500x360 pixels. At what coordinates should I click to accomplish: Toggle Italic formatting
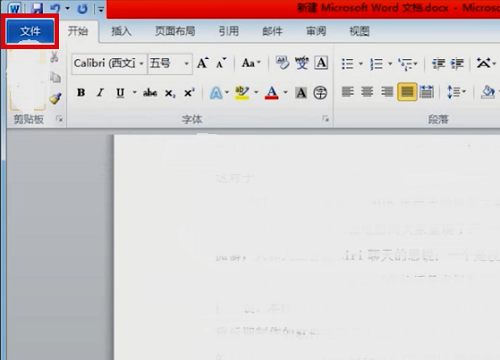[x=100, y=92]
